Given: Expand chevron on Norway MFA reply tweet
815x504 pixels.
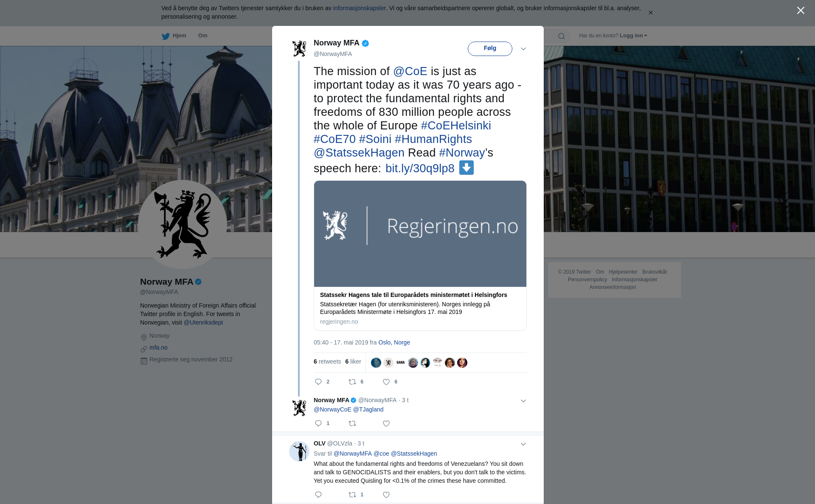Looking at the screenshot, I should (523, 401).
